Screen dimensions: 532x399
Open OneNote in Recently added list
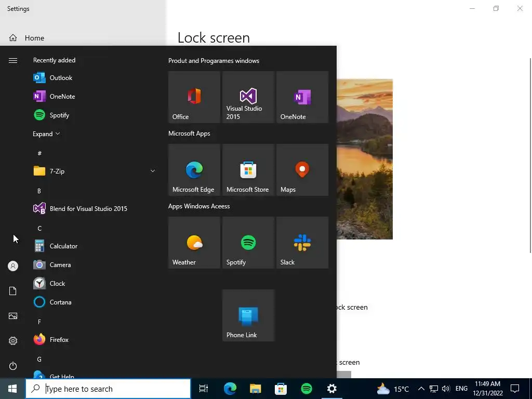(x=95, y=96)
